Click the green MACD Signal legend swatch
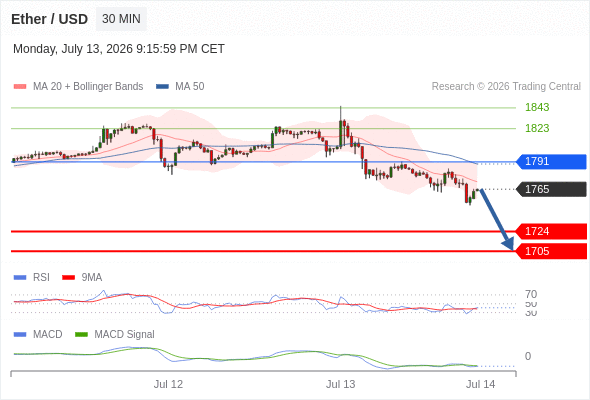Image resolution: width=590 pixels, height=400 pixels. pyautogui.click(x=81, y=335)
